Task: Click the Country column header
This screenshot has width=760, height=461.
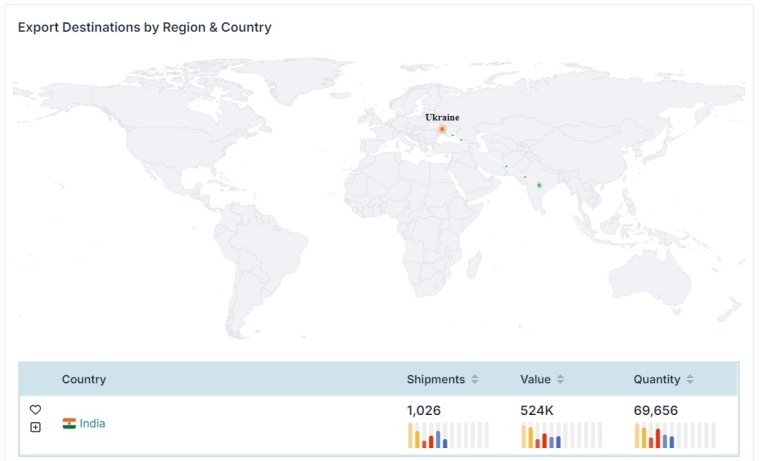Action: coord(84,379)
